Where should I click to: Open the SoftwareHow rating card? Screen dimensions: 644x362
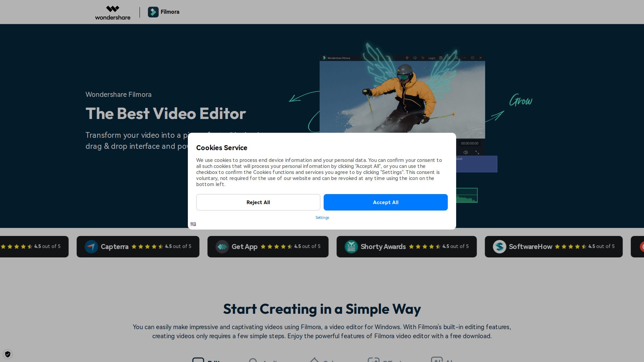pos(553,247)
